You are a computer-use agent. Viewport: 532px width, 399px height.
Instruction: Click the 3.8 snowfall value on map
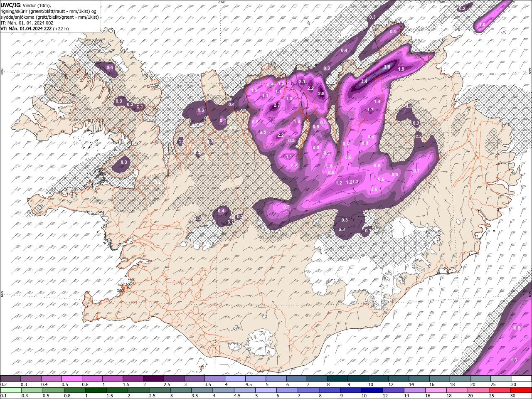tap(387, 67)
